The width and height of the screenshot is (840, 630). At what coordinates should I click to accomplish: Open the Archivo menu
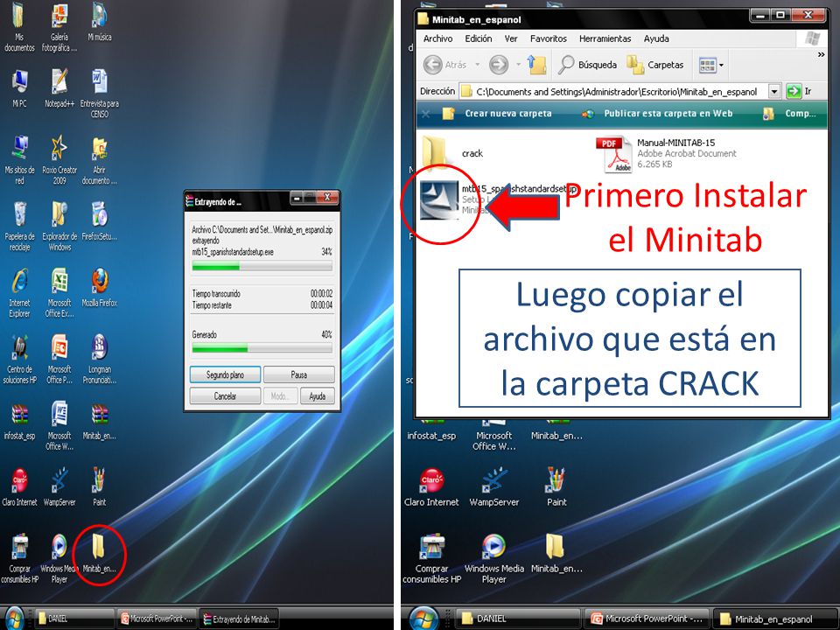click(x=437, y=38)
